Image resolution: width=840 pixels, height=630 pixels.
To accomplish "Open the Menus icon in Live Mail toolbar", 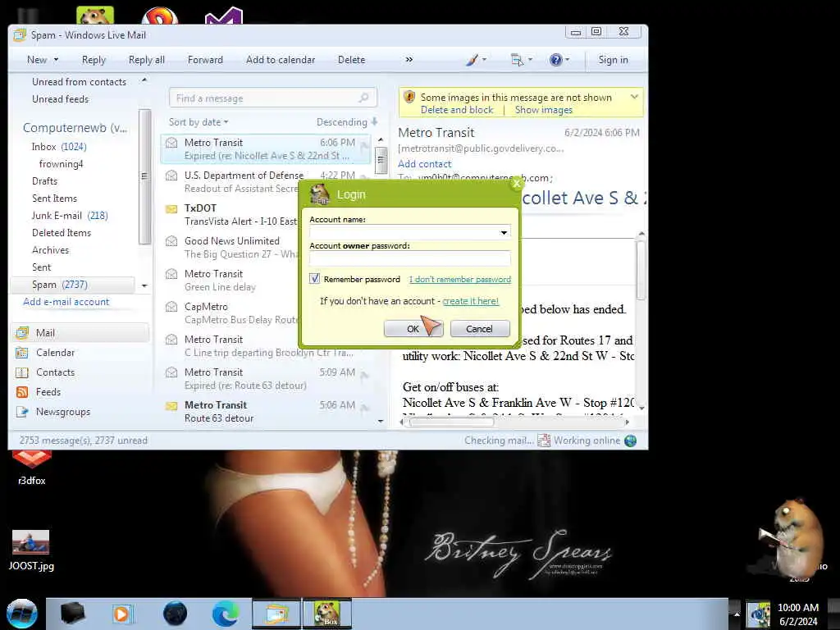I will (x=517, y=60).
